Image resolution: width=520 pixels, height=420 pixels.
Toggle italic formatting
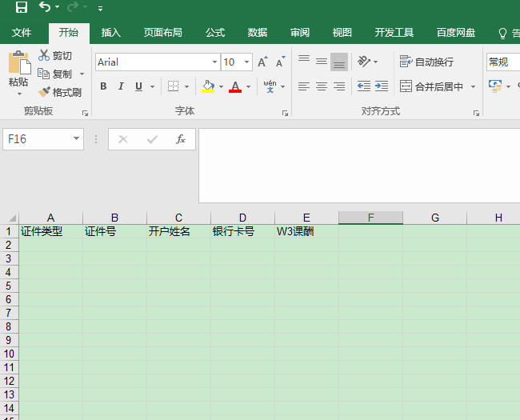[x=121, y=86]
